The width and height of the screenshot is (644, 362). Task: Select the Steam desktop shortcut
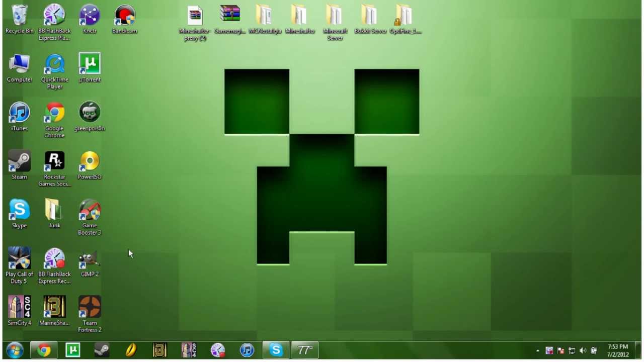tap(19, 165)
